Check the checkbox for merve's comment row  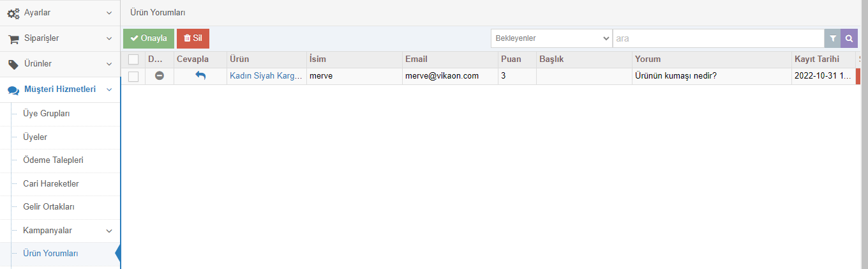(133, 76)
